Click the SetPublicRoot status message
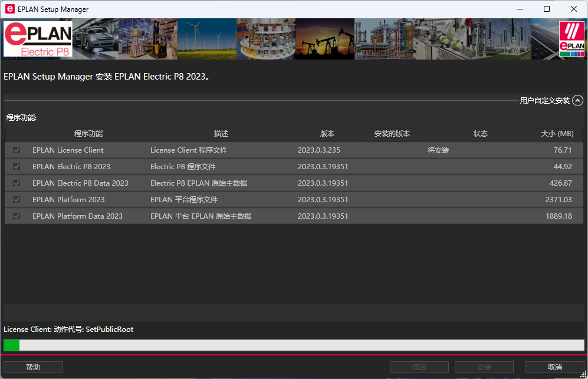The height and width of the screenshot is (379, 588). (68, 329)
